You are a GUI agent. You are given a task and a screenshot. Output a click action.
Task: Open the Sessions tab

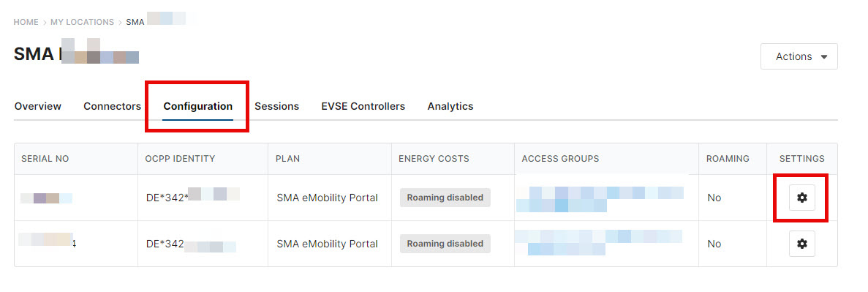tap(277, 106)
